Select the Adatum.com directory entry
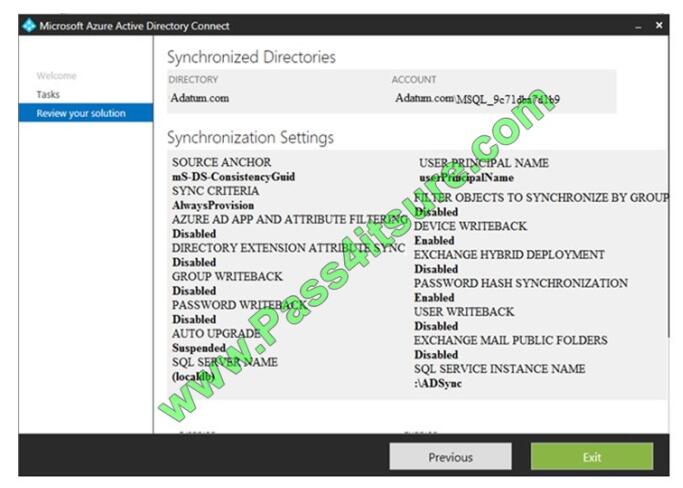 point(199,98)
